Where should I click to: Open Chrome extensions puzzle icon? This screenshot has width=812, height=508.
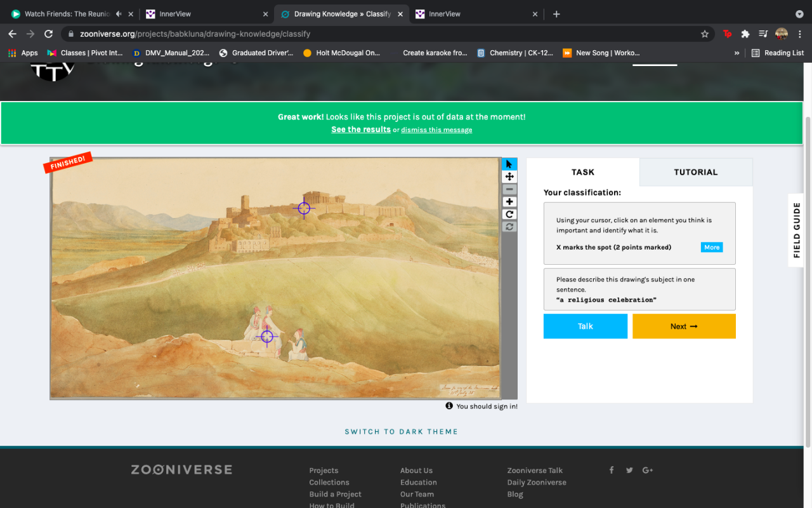click(x=745, y=34)
